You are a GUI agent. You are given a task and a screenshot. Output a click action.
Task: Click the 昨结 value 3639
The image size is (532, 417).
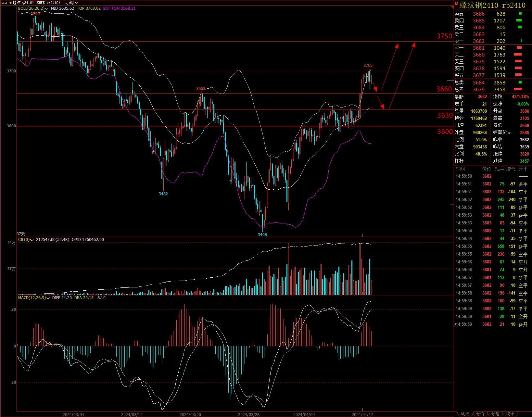click(x=525, y=147)
